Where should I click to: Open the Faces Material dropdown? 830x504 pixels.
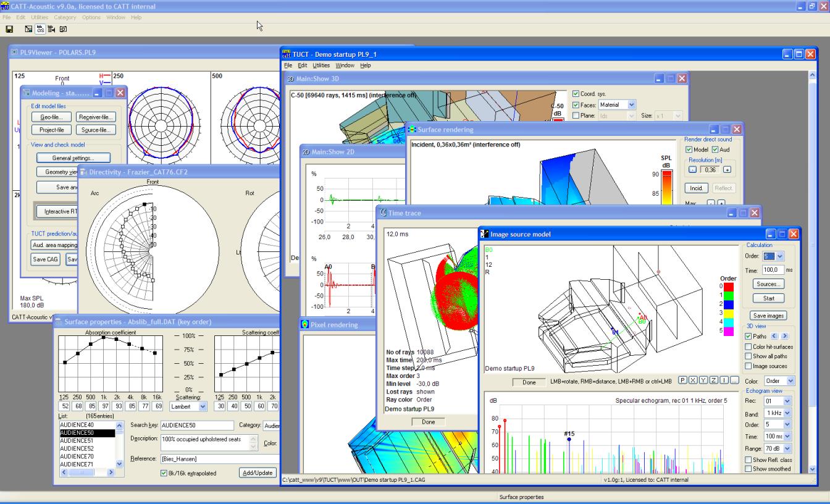631,105
